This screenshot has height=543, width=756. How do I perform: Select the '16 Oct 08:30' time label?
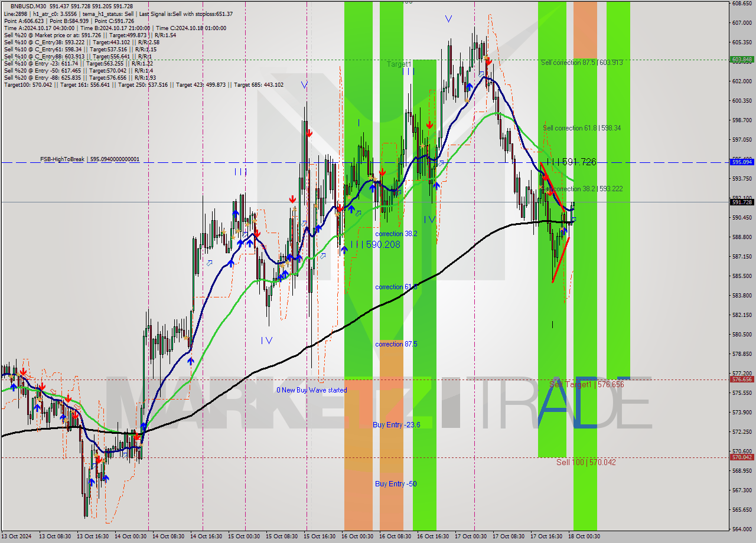[395, 536]
